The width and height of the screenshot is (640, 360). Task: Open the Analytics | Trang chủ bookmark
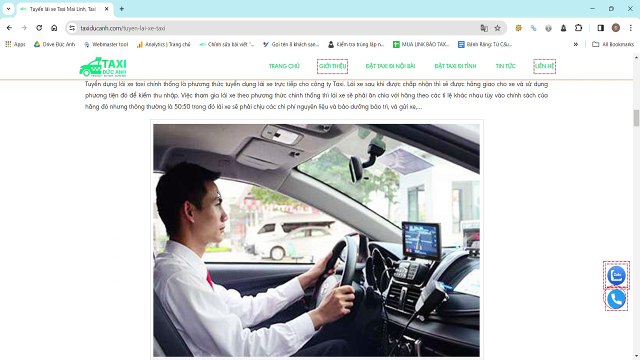click(163, 44)
